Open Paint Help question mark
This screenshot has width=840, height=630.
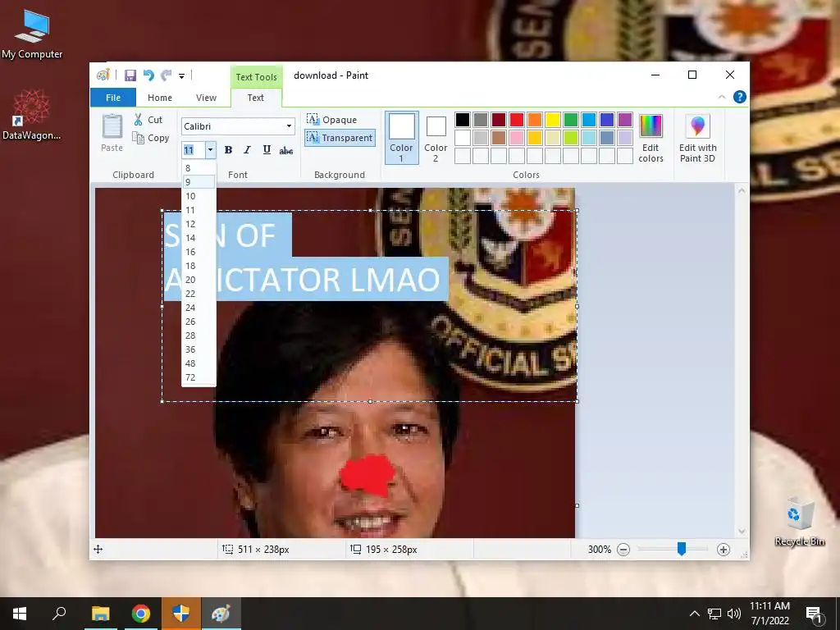coord(740,97)
